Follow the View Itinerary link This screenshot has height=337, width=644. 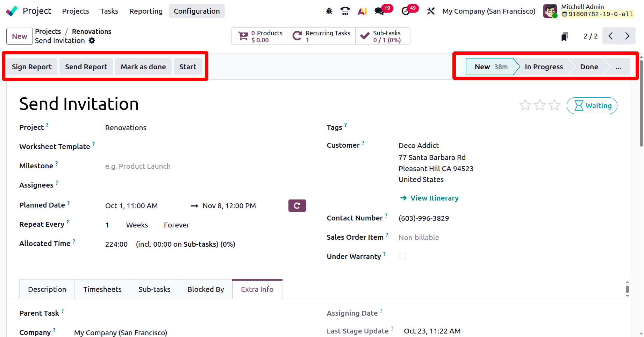[x=434, y=198]
